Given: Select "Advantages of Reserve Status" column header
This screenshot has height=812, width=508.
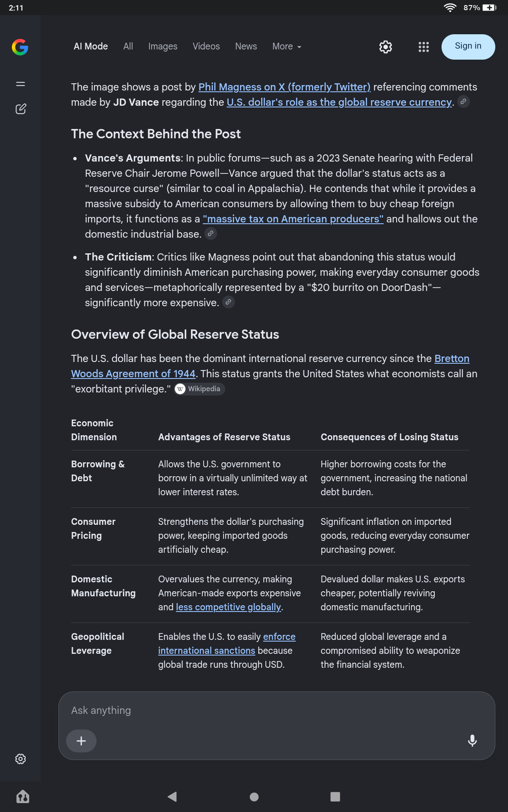Looking at the screenshot, I should pos(224,437).
